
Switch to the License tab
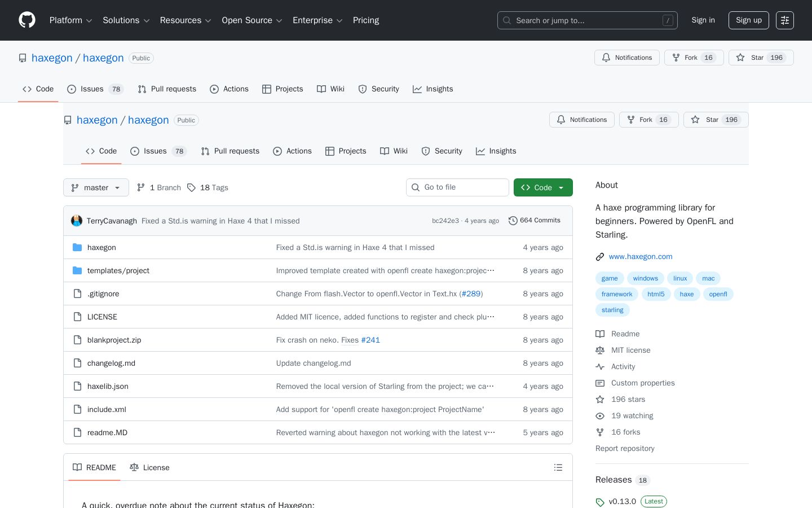[149, 467]
